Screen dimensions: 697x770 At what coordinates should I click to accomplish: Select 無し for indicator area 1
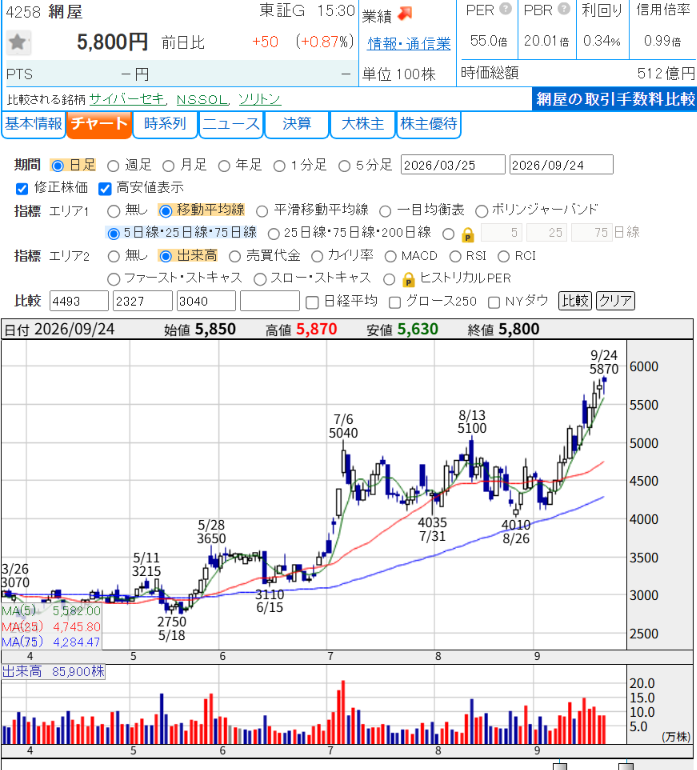[113, 211]
